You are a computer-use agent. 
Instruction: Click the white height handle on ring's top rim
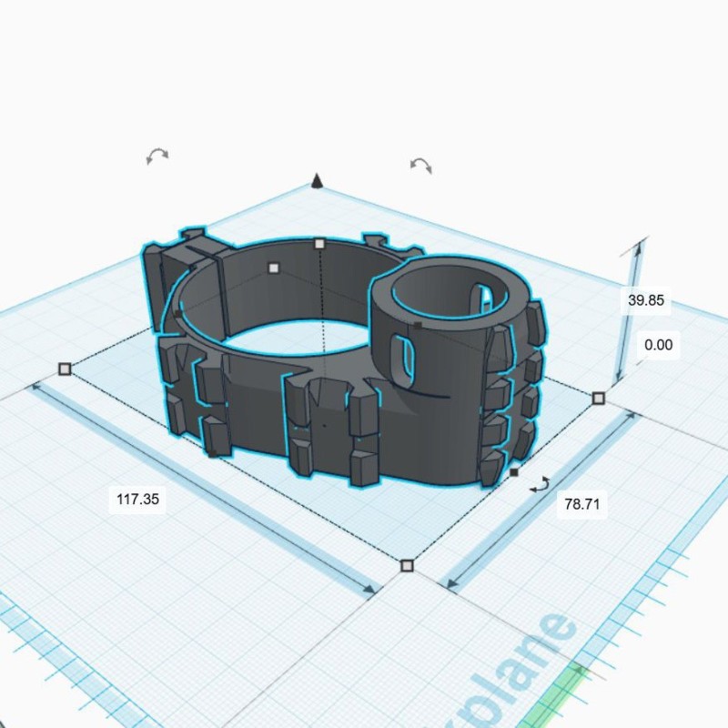tap(319, 244)
